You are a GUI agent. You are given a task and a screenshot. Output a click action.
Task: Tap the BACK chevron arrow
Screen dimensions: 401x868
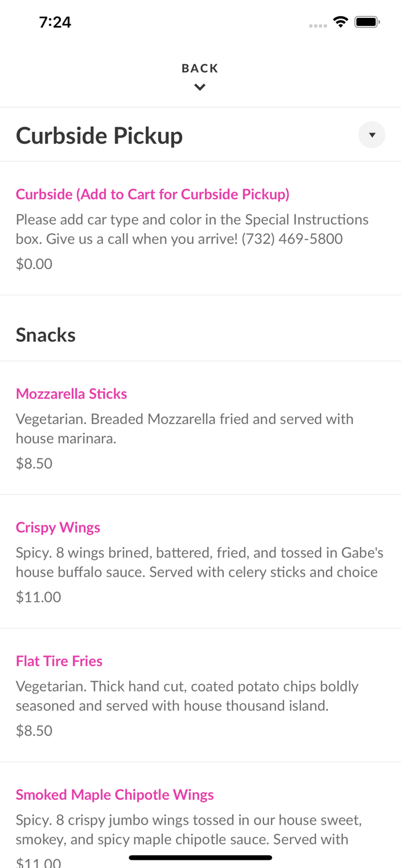coord(200,87)
